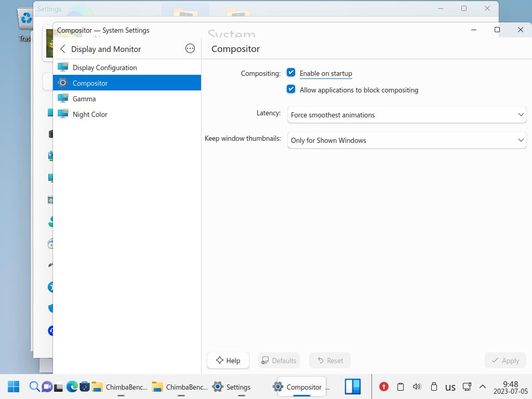
Task: Click the Reset button
Action: [x=330, y=361]
